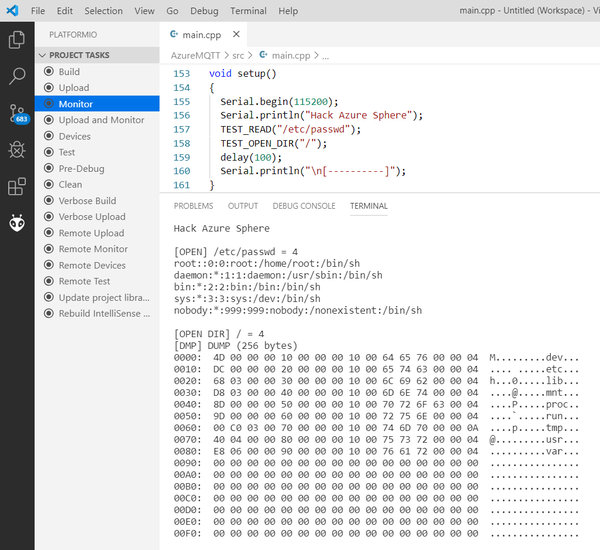The width and height of the screenshot is (600, 550).
Task: Click the VS Code logo icon
Action: [12, 10]
